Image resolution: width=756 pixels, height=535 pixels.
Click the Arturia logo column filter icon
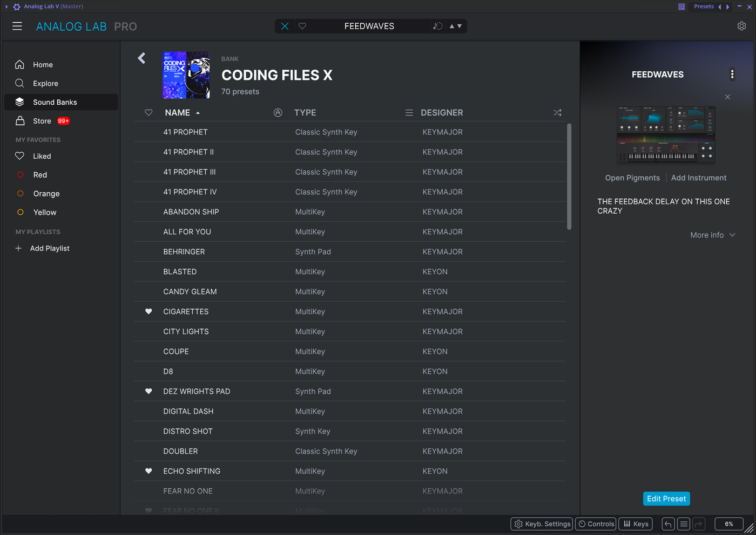point(278,113)
